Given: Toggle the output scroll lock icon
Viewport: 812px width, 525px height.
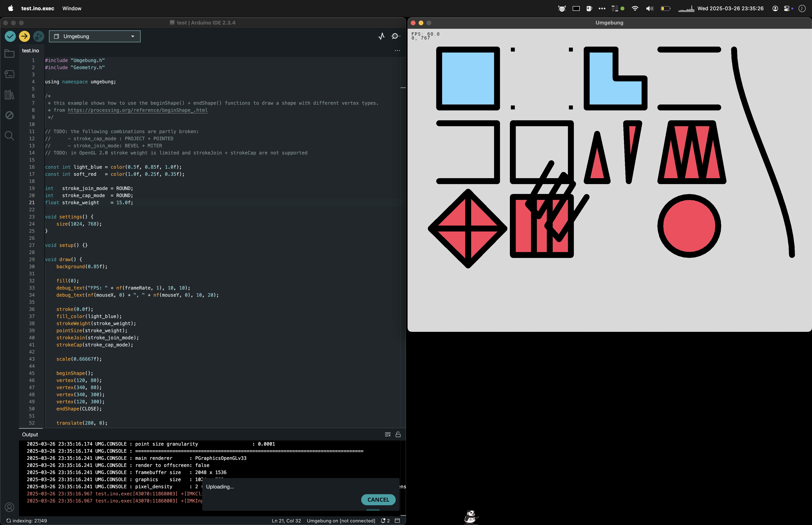Looking at the screenshot, I should (398, 434).
